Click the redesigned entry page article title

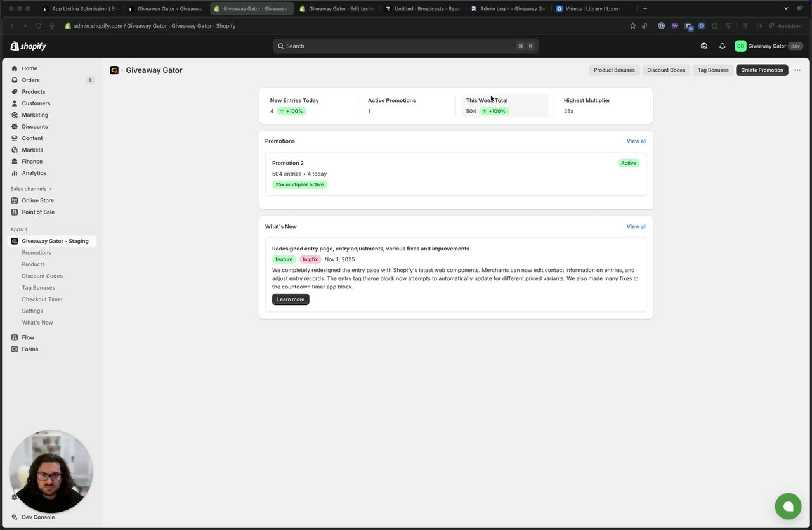point(370,249)
